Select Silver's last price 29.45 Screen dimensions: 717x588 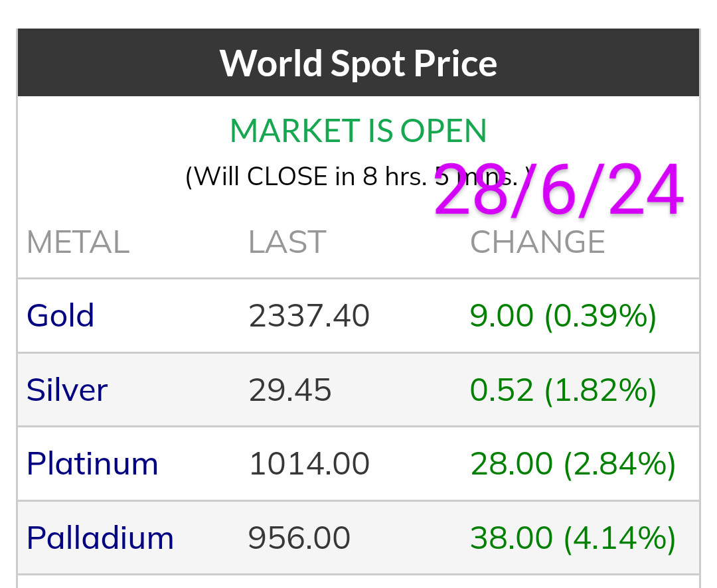point(290,390)
